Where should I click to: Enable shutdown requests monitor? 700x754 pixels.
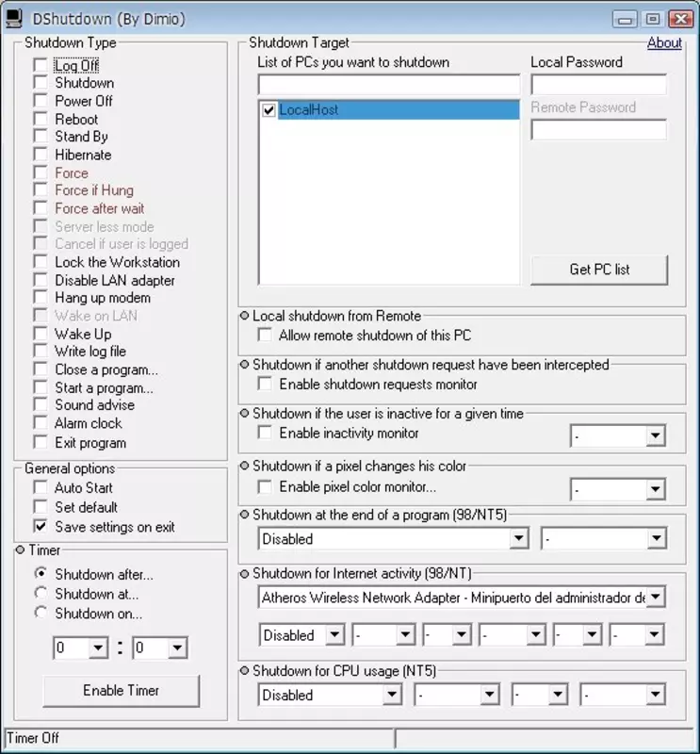[265, 384]
